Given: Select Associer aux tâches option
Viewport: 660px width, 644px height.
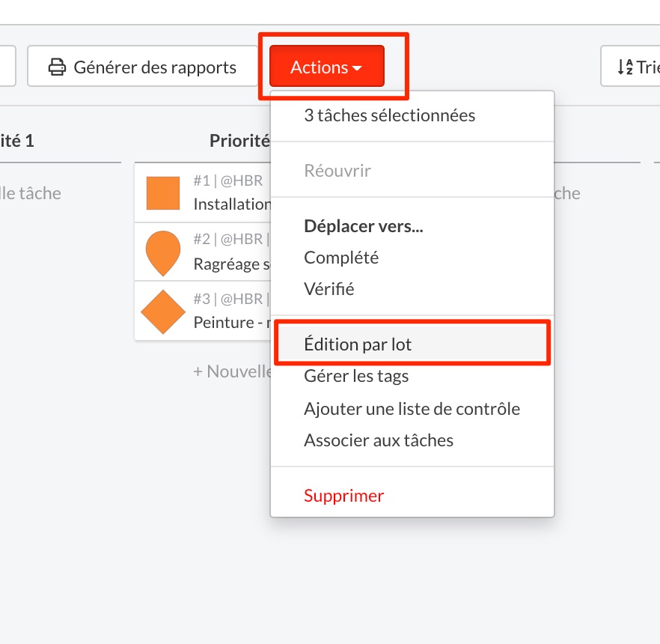Looking at the screenshot, I should [379, 440].
